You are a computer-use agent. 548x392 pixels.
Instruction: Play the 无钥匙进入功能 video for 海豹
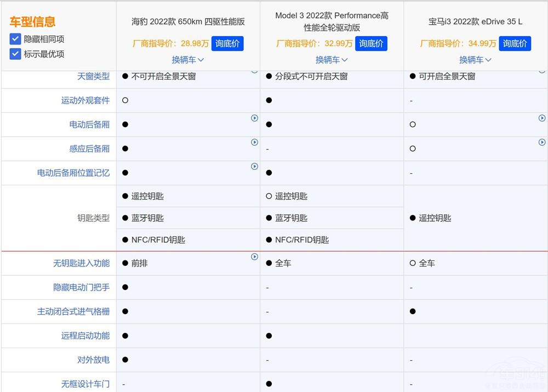pos(254,256)
